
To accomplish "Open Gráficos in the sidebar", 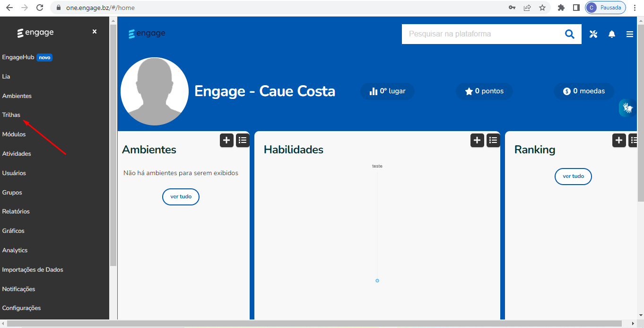I will pos(13,231).
